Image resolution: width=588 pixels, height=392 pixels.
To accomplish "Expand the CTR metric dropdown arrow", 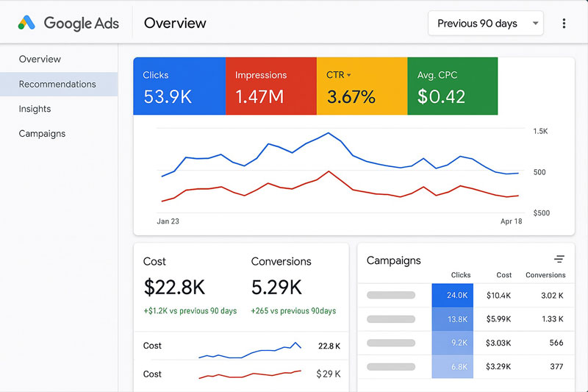I will (349, 75).
